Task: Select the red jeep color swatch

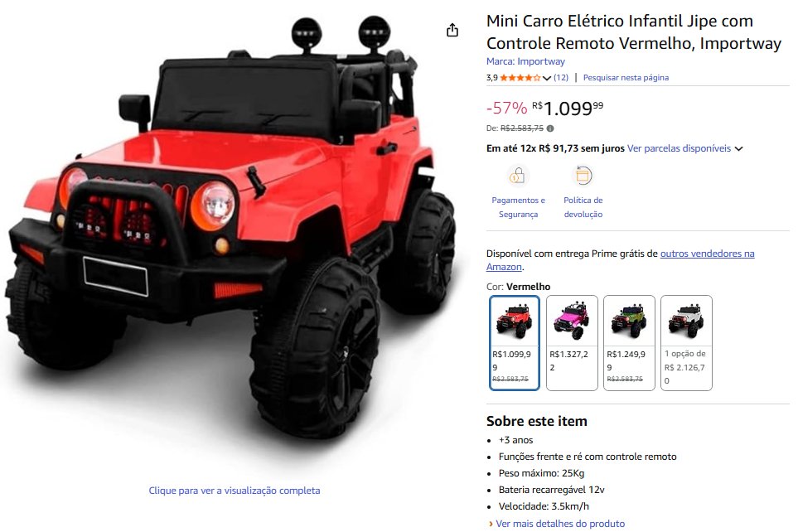Action: (515, 343)
